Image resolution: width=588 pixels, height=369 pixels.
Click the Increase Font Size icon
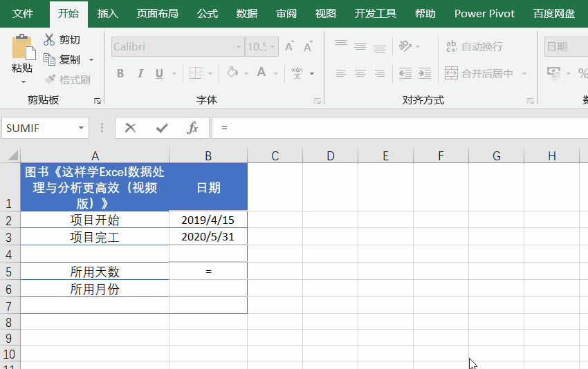click(x=289, y=47)
